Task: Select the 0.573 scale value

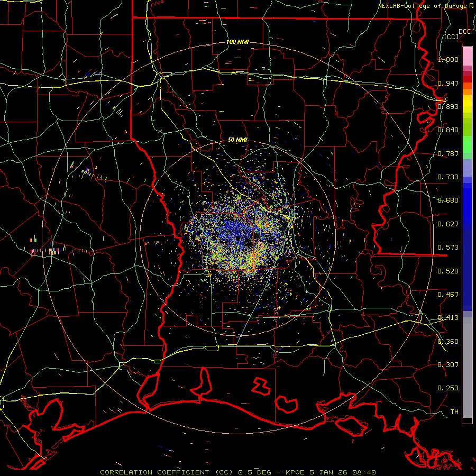Action: [448, 248]
